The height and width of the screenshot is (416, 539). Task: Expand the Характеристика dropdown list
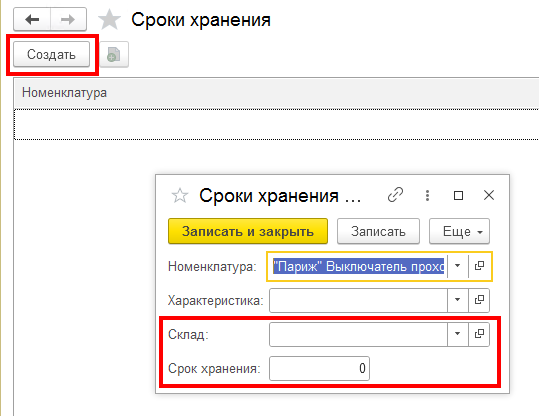pos(458,300)
